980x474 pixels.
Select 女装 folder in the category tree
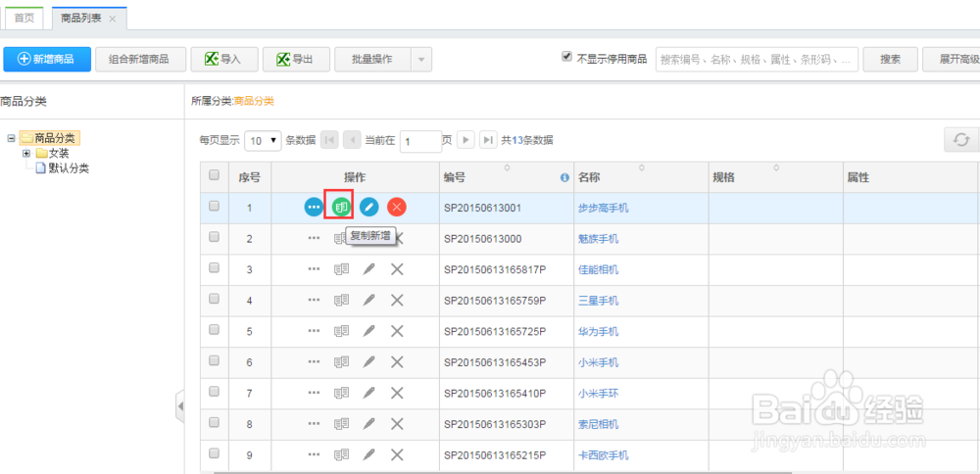59,153
